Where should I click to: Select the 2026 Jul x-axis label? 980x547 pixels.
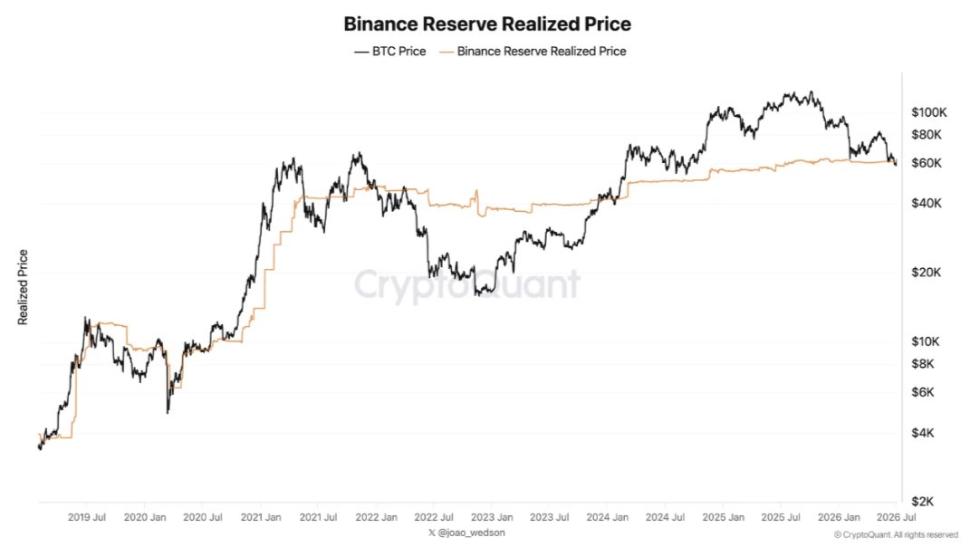897,517
